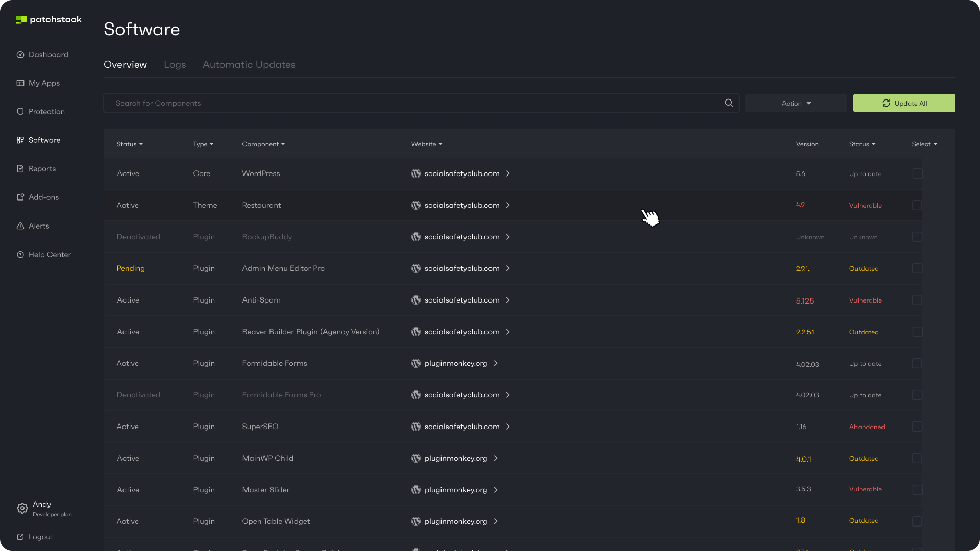
Task: Click WordPress logo in MainWP Child row
Action: point(416,458)
